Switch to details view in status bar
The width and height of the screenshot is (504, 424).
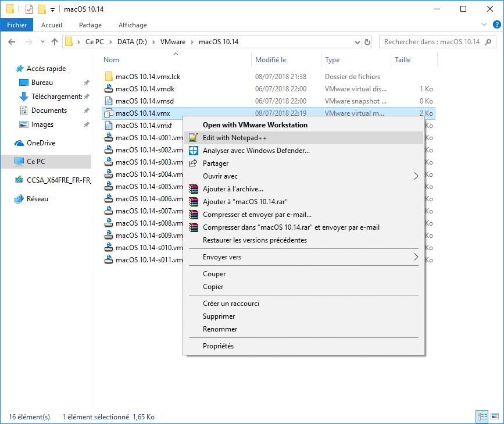coord(482,417)
